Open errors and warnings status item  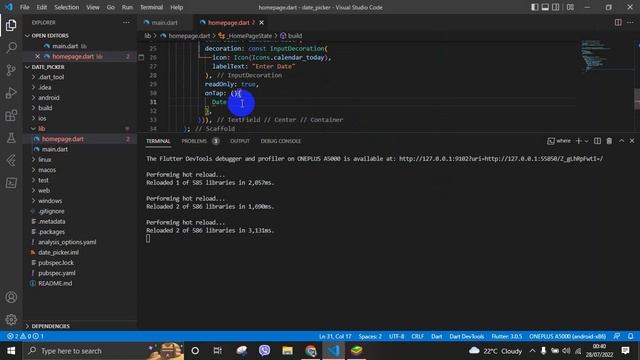point(25,336)
